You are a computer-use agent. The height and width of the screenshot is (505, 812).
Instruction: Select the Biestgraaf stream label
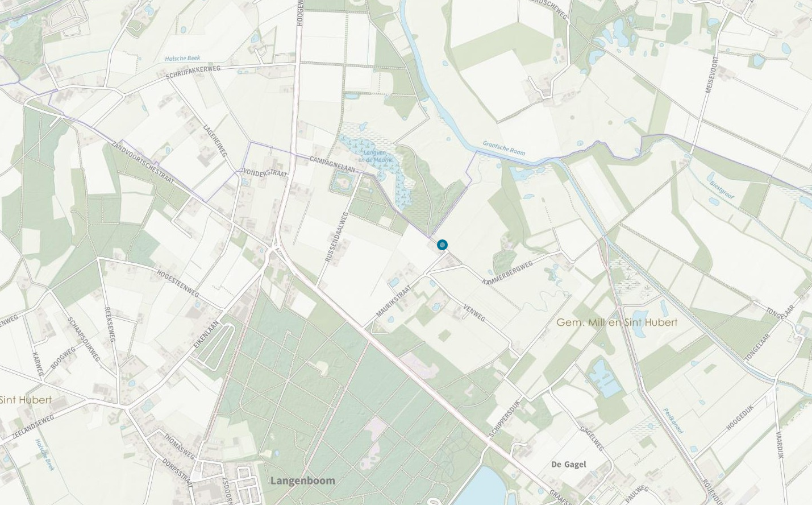coord(722,189)
